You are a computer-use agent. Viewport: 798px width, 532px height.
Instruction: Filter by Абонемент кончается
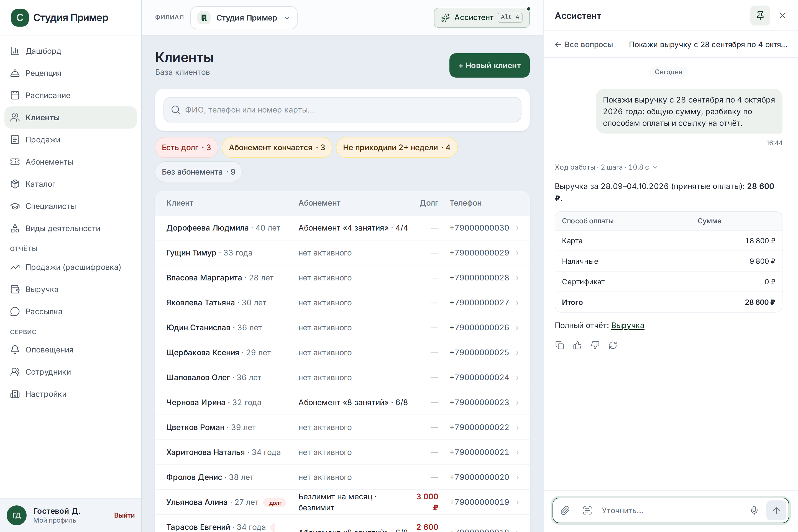[x=277, y=148]
